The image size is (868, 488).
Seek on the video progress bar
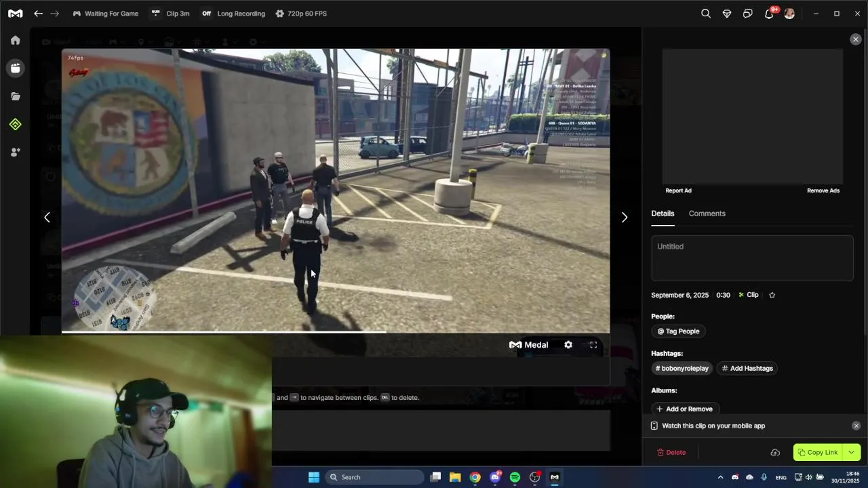(336, 332)
